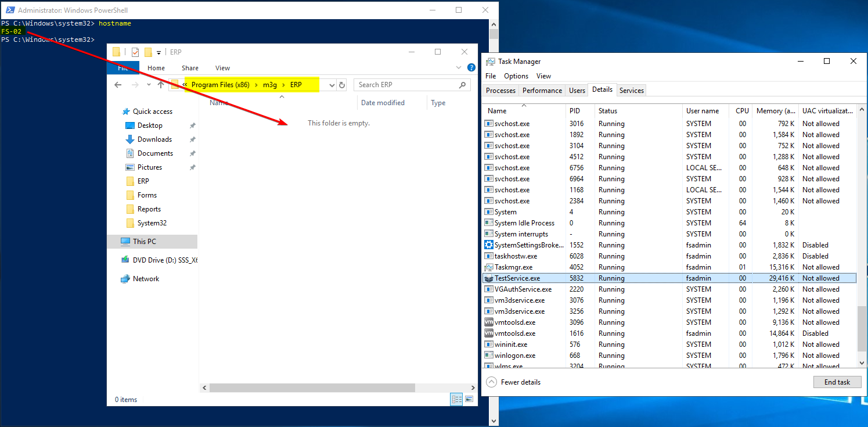
Task: Click into the Search ERP field
Action: tap(412, 85)
